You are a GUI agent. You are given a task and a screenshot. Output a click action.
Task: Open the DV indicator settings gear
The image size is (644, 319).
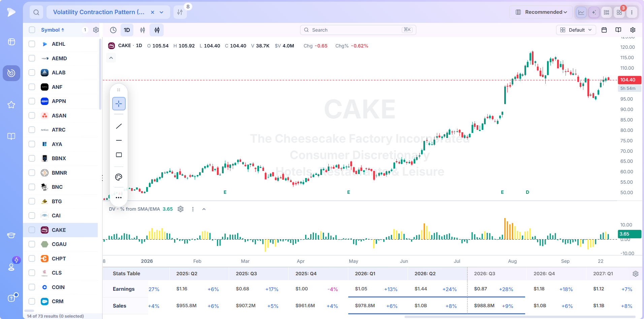coord(181,209)
